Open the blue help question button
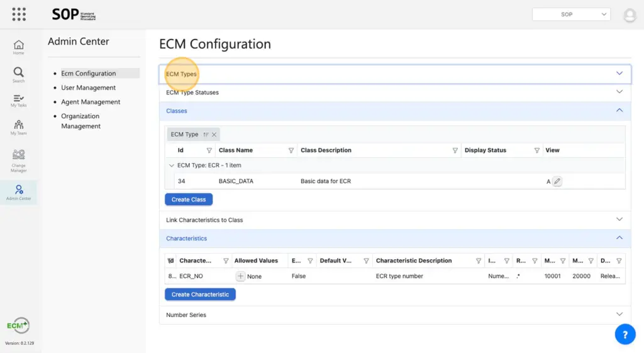Image resolution: width=644 pixels, height=353 pixels. (x=625, y=335)
